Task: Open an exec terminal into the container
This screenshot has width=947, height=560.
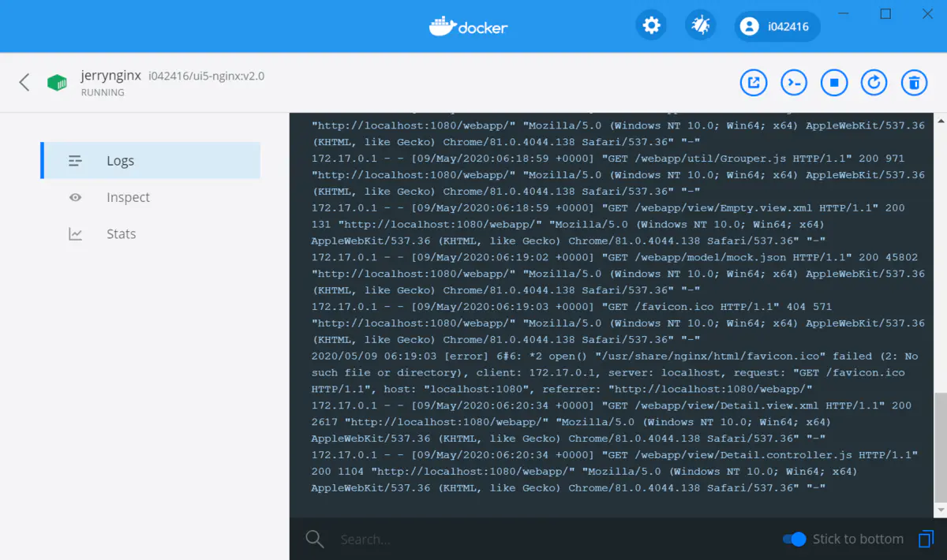Action: click(x=794, y=82)
